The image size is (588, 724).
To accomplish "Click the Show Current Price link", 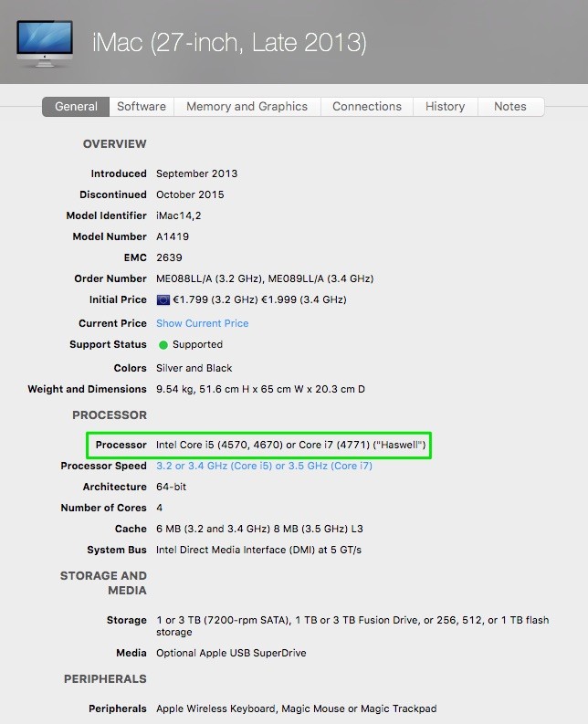I will (x=203, y=323).
